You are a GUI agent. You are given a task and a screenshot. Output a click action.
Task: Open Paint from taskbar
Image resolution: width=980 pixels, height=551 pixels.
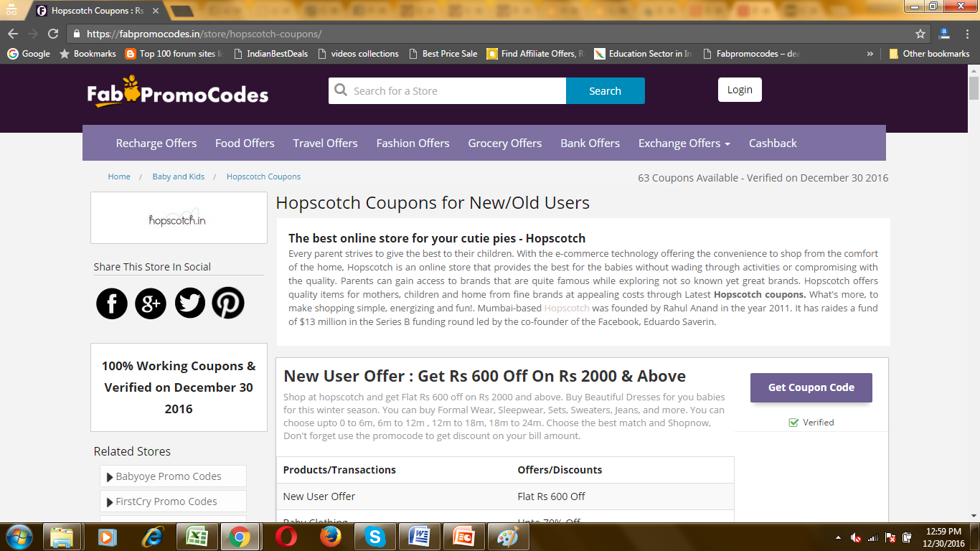pos(508,537)
